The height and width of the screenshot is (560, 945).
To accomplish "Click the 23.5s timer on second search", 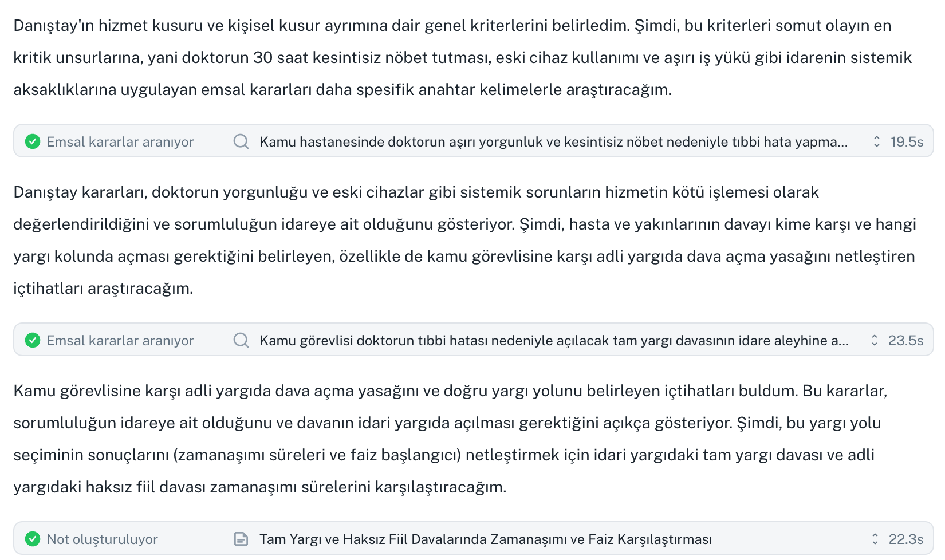I will click(x=905, y=340).
